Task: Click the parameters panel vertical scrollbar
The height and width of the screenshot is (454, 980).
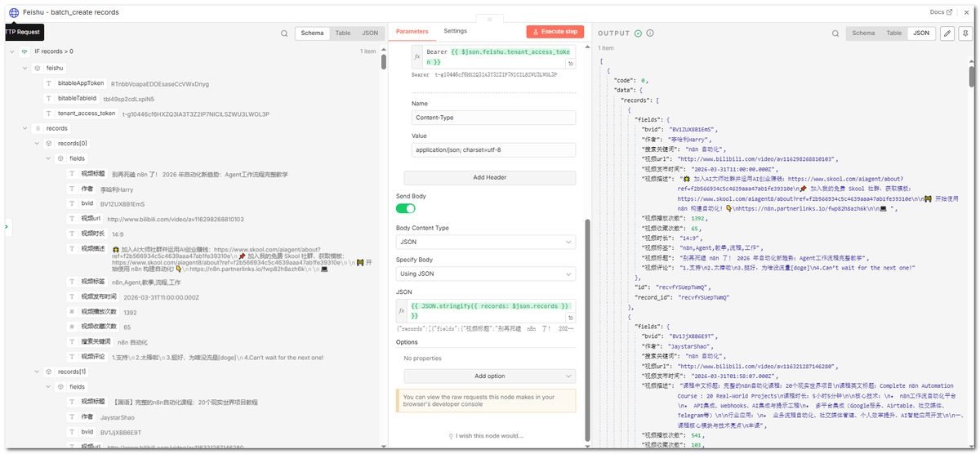Action: 586,331
